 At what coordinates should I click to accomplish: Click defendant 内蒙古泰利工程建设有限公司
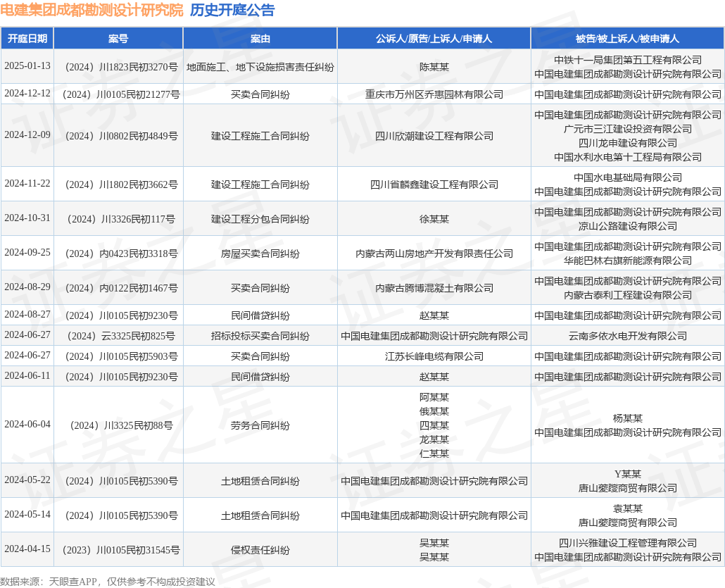(627, 294)
